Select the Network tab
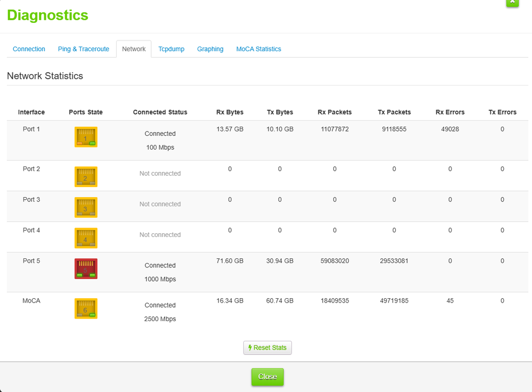This screenshot has height=392, width=532. [134, 49]
